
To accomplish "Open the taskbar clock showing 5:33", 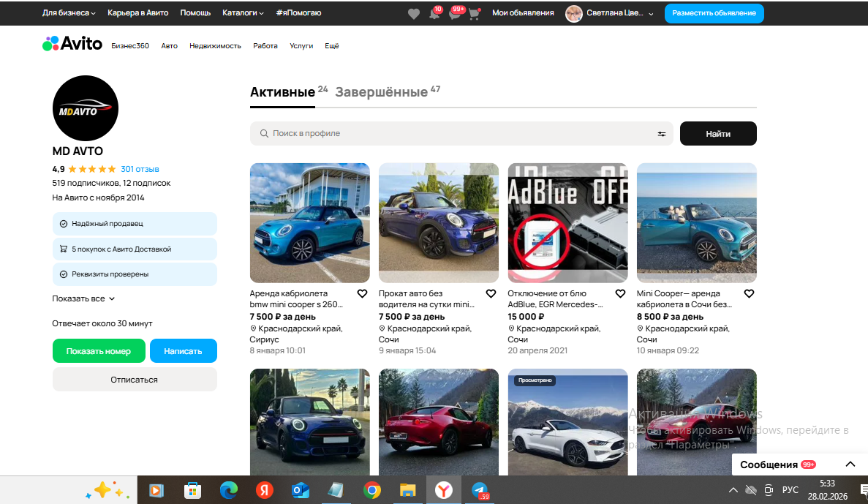I will tap(828, 490).
